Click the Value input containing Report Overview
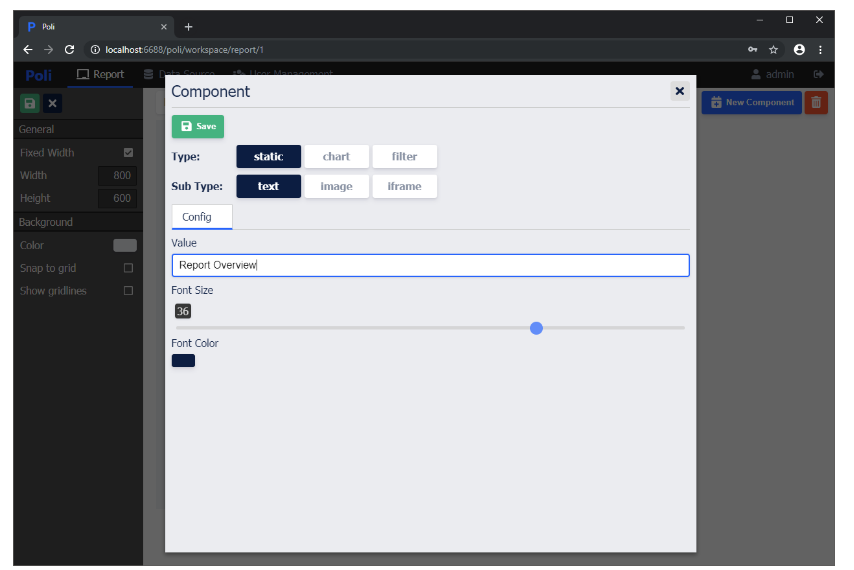 point(430,265)
